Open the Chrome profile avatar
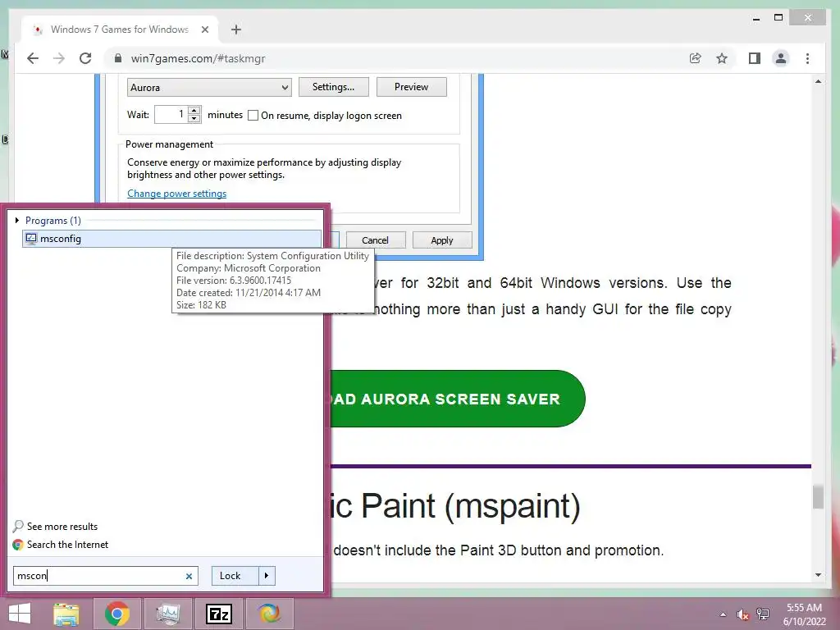This screenshot has width=840, height=630. pos(781,58)
